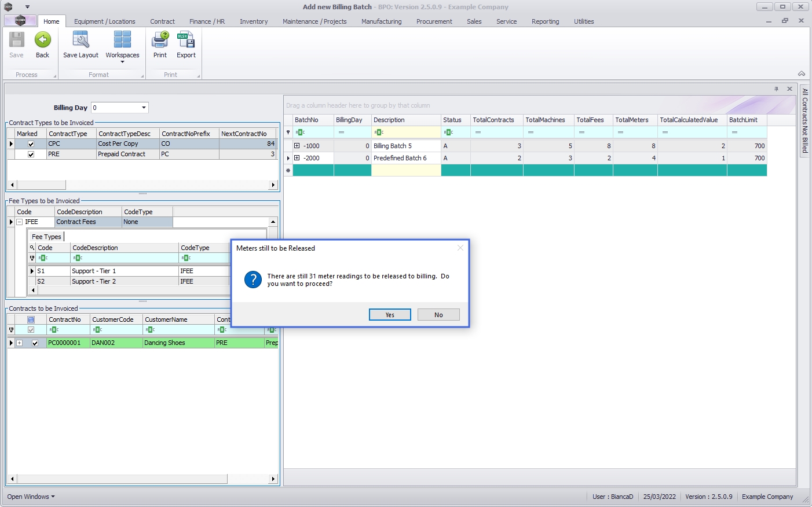Close the Meters still to be Released dialog

tap(460, 248)
